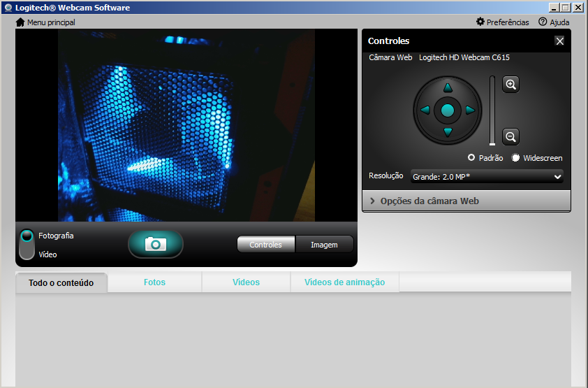Click the center pan reset button
The height and width of the screenshot is (388, 588).
[x=448, y=110]
